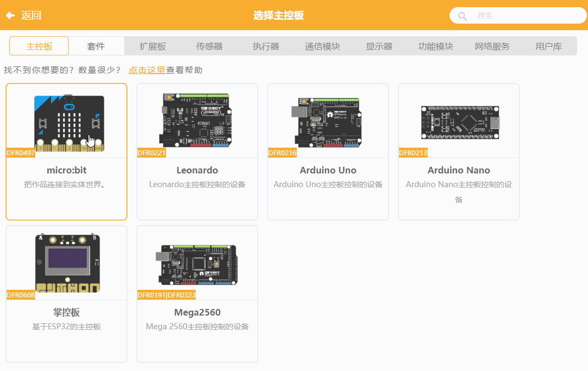Select the 主控板 tab
588x371 pixels.
(39, 46)
